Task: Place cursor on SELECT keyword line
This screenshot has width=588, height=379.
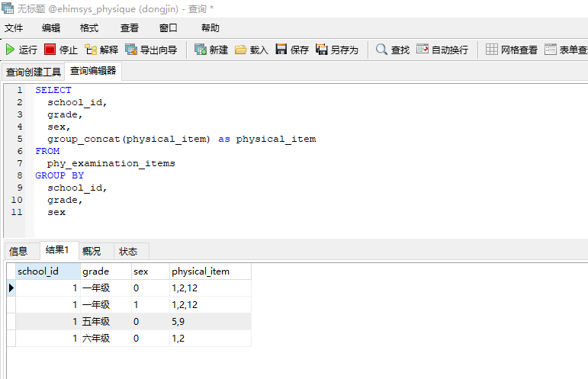Action: click(53, 90)
